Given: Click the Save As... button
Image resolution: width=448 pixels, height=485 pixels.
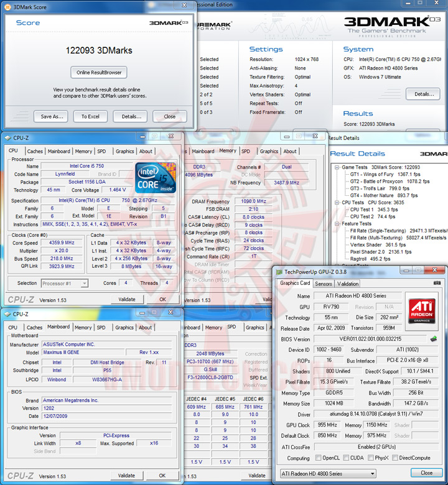Looking at the screenshot, I should click(x=52, y=117).
